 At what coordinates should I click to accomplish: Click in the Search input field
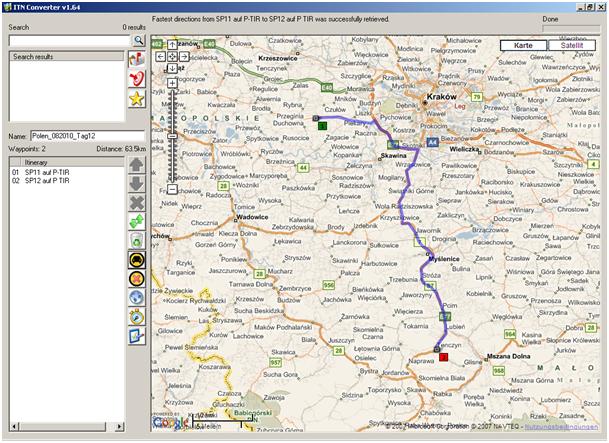point(70,40)
